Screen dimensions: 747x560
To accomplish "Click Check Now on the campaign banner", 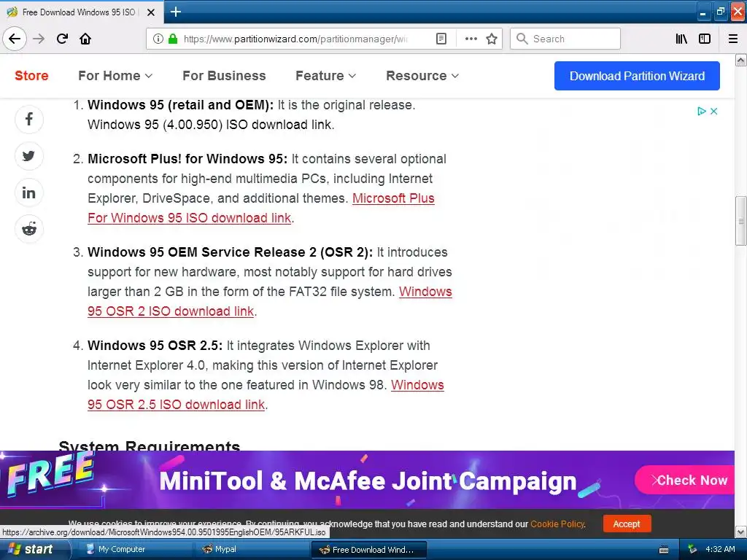I will point(686,480).
